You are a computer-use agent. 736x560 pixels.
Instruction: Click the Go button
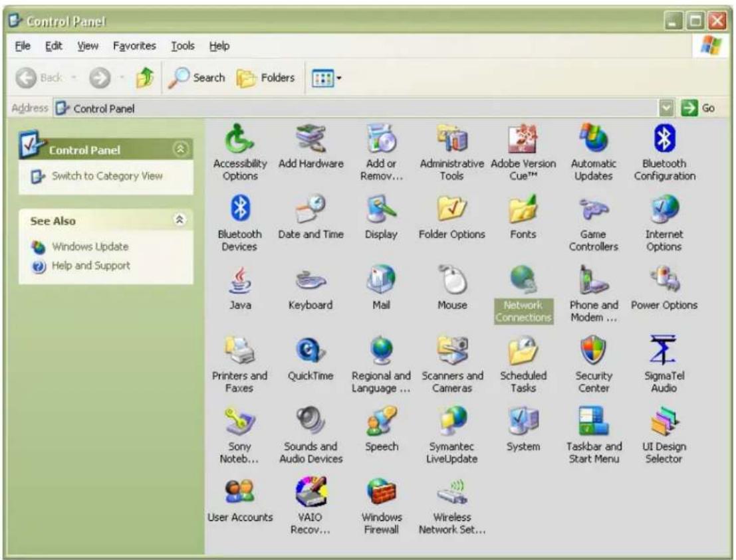click(698, 108)
